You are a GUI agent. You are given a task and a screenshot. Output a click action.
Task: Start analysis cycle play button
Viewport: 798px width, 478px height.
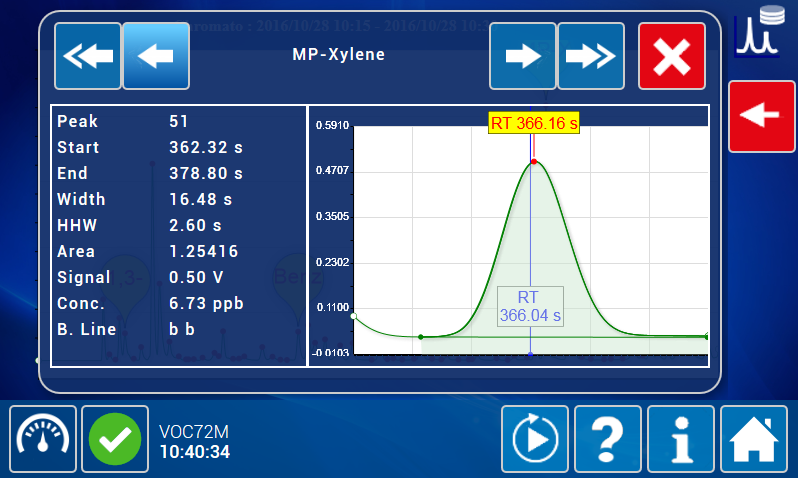(535, 439)
